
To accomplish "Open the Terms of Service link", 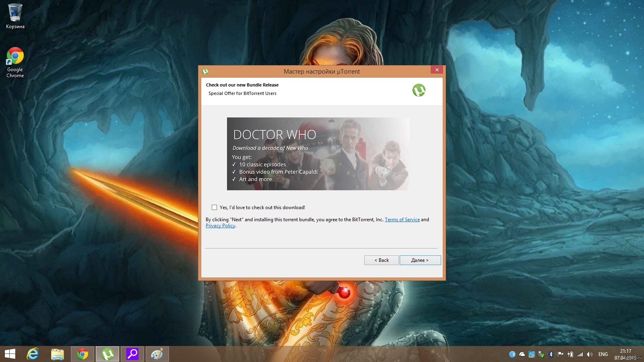I will tap(402, 220).
